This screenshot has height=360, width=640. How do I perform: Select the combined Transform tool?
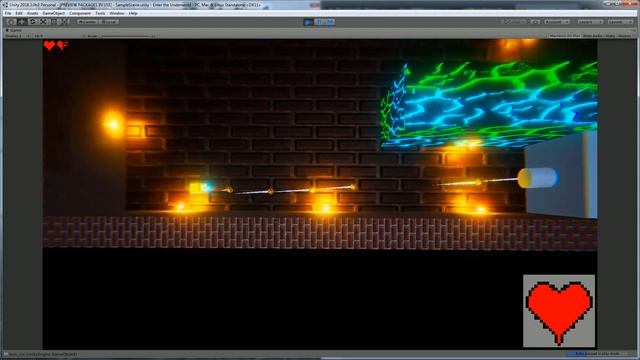pyautogui.click(x=65, y=22)
